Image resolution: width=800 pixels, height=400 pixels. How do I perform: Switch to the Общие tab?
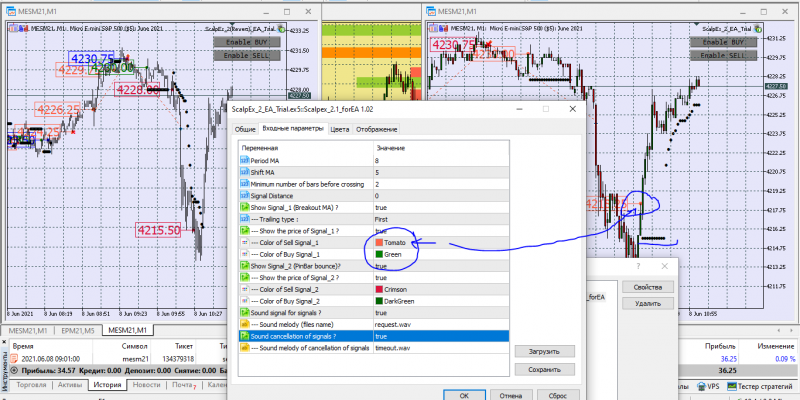point(245,130)
